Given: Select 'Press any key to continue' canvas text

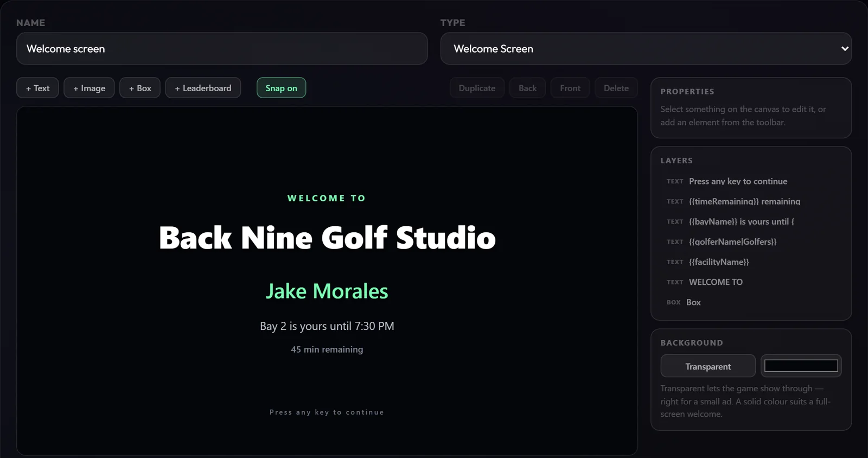Looking at the screenshot, I should tap(327, 412).
